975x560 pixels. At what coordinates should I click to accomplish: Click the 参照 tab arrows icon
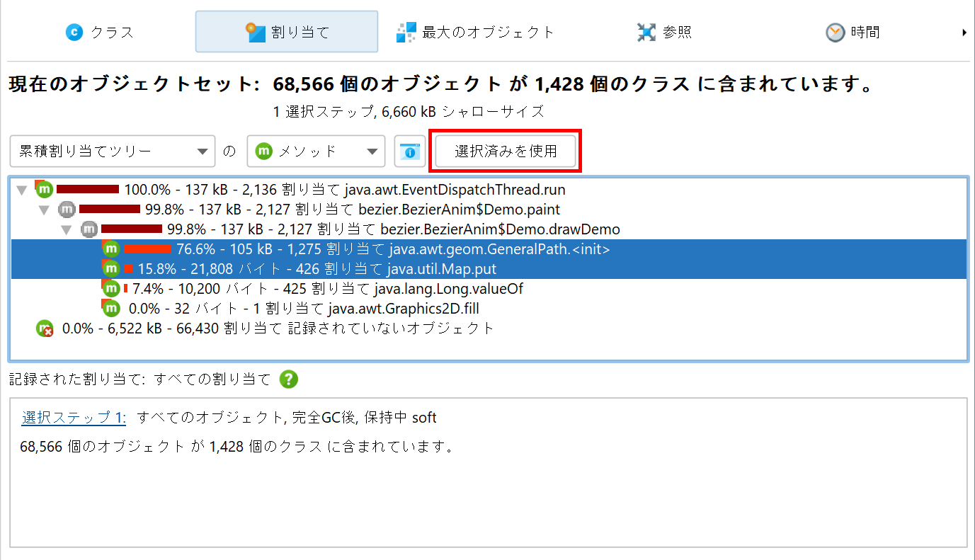point(646,32)
